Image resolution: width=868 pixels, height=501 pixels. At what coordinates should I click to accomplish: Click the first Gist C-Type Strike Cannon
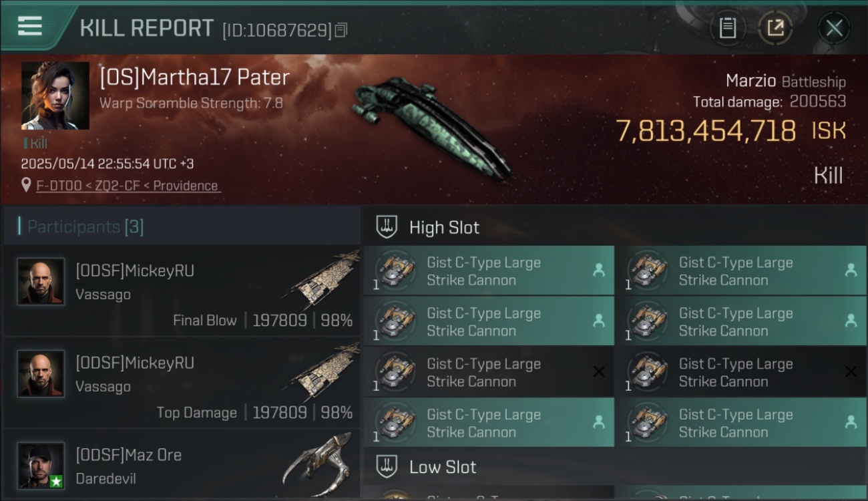(489, 271)
